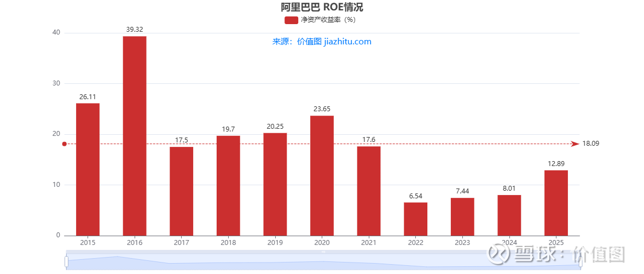This screenshot has width=644, height=274.
Task: Click the value label 12.89
Action: point(556,164)
